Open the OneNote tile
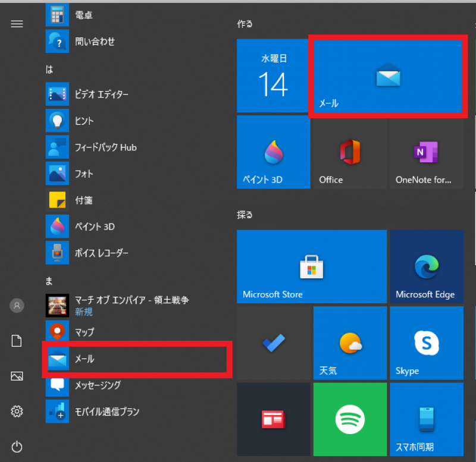Screen dimensions: 476x462 [x=426, y=153]
